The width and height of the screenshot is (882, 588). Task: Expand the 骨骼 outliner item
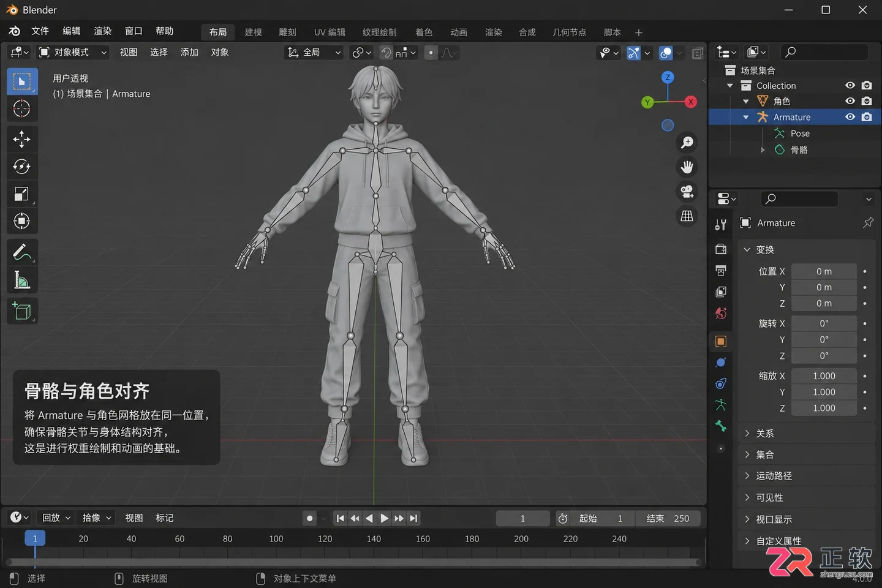tap(763, 149)
